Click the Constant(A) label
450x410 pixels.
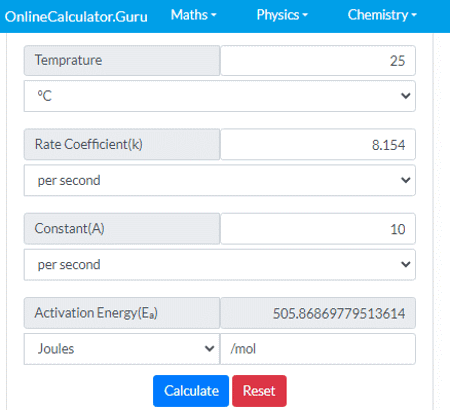(122, 229)
